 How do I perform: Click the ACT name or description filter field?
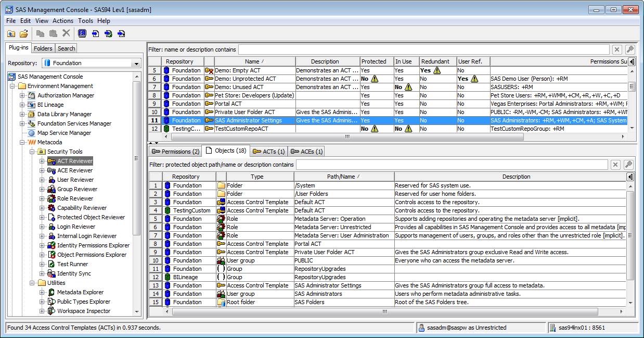(423, 49)
